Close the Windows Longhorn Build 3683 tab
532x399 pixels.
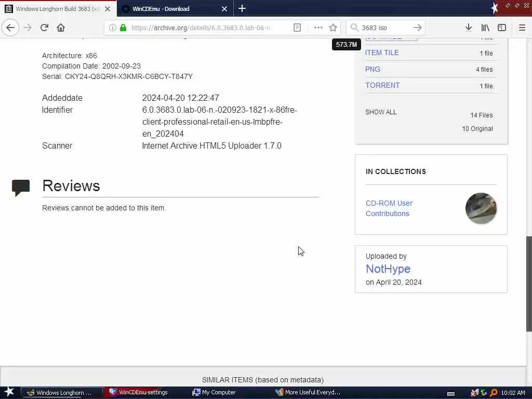point(108,9)
